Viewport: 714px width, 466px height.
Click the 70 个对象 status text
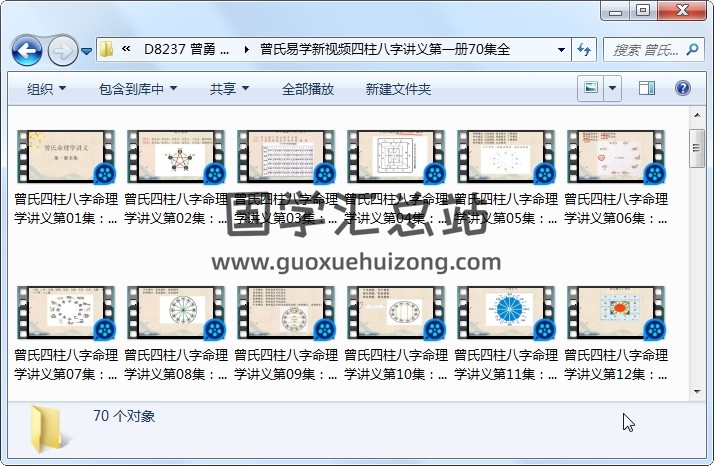[x=124, y=416]
